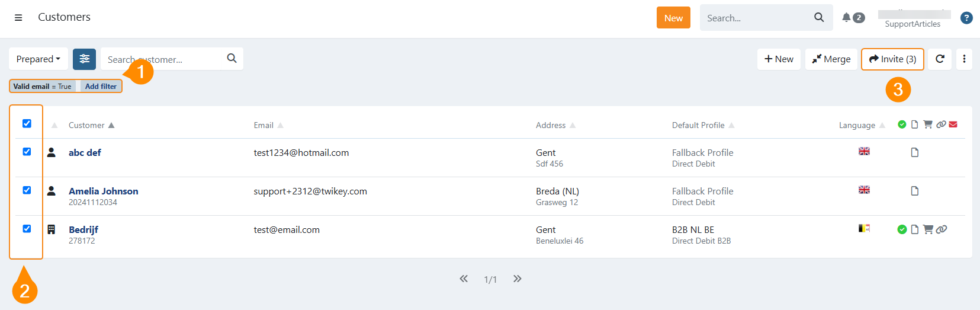Expand the Prepared dropdown
The width and height of the screenshot is (980, 310).
coord(38,59)
